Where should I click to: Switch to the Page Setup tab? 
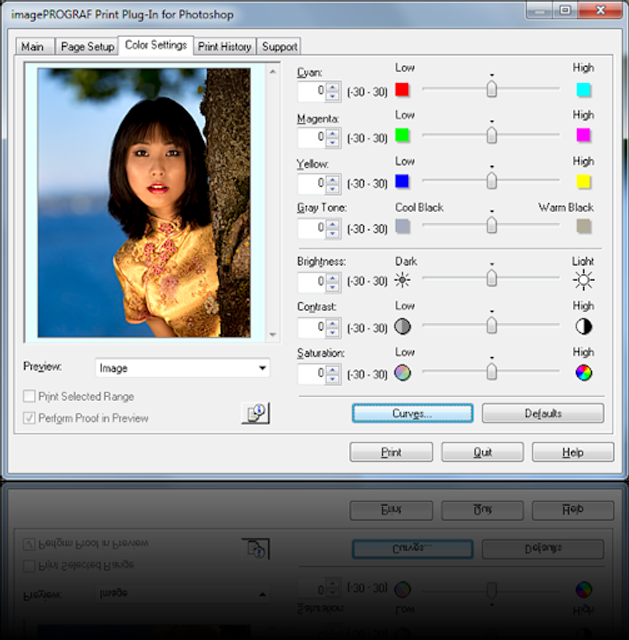coord(87,47)
